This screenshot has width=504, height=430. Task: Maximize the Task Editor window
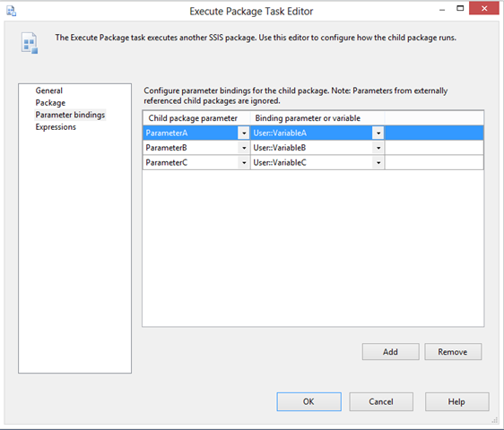tap(460, 9)
